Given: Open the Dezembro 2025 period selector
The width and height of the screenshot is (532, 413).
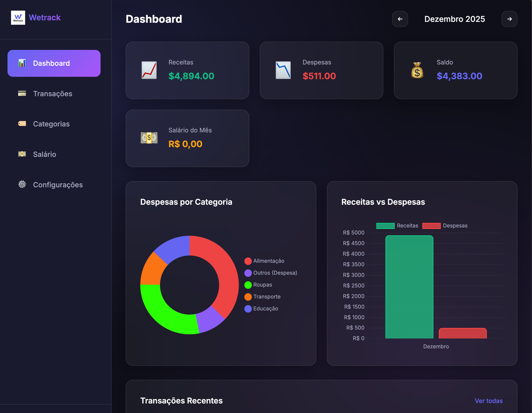Looking at the screenshot, I should coord(455,19).
